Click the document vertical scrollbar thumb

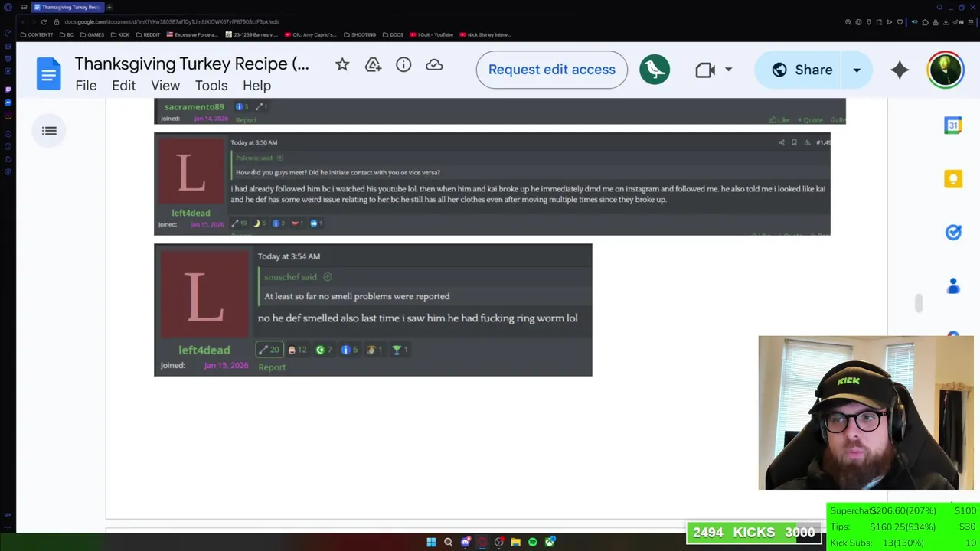point(918,303)
